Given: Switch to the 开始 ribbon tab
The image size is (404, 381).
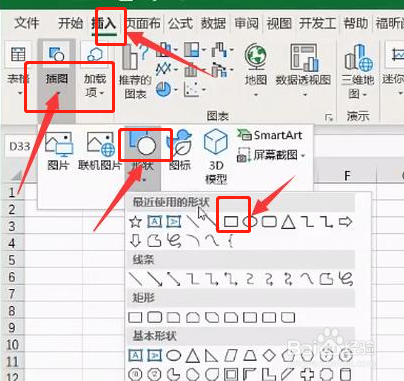Looking at the screenshot, I should [x=70, y=23].
